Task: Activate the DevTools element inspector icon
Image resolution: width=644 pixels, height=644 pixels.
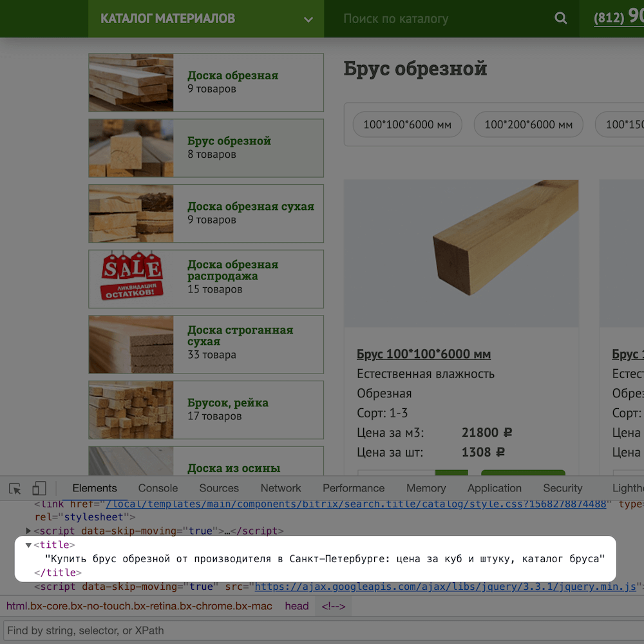Action: pos(15,488)
